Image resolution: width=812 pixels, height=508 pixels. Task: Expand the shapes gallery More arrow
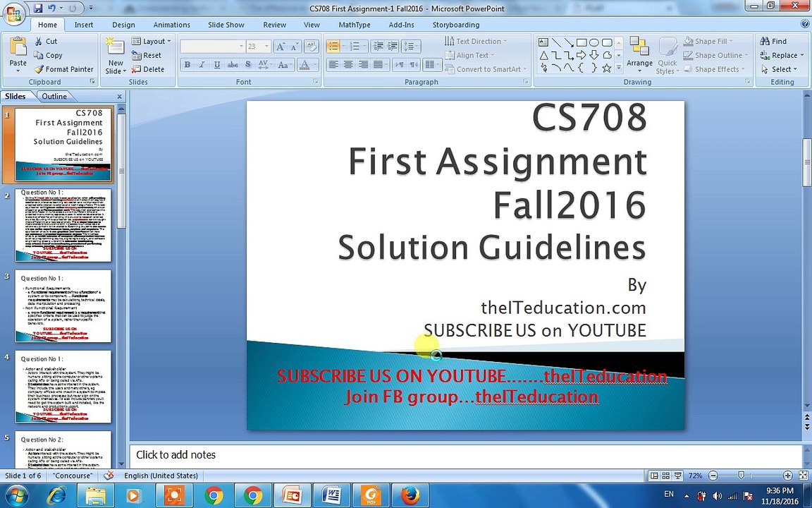(x=618, y=68)
